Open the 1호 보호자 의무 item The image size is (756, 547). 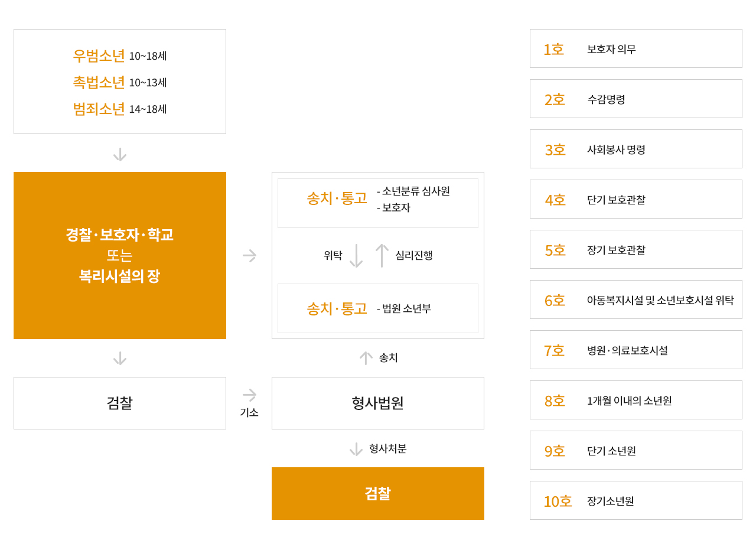tap(636, 48)
